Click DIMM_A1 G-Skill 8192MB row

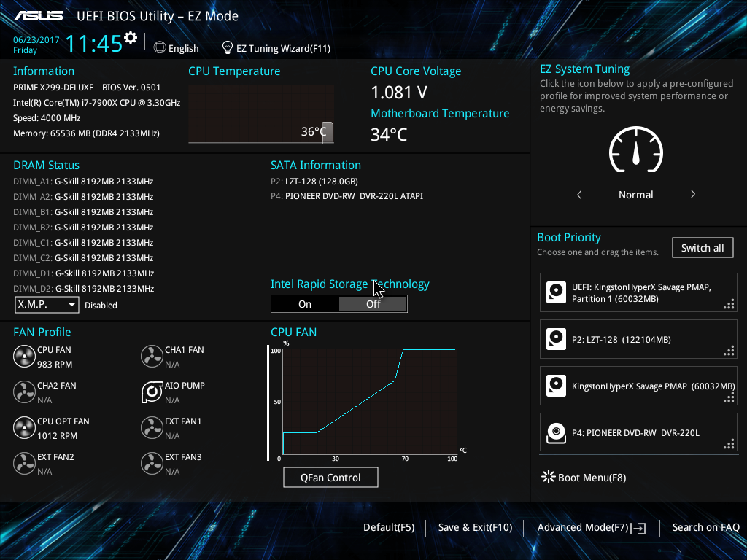pos(83,182)
